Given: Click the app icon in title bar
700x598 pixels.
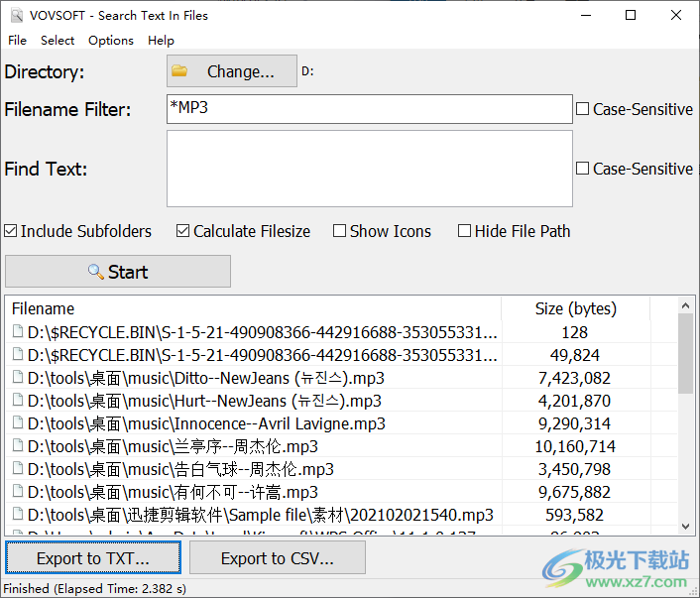Looking at the screenshot, I should [x=17, y=16].
